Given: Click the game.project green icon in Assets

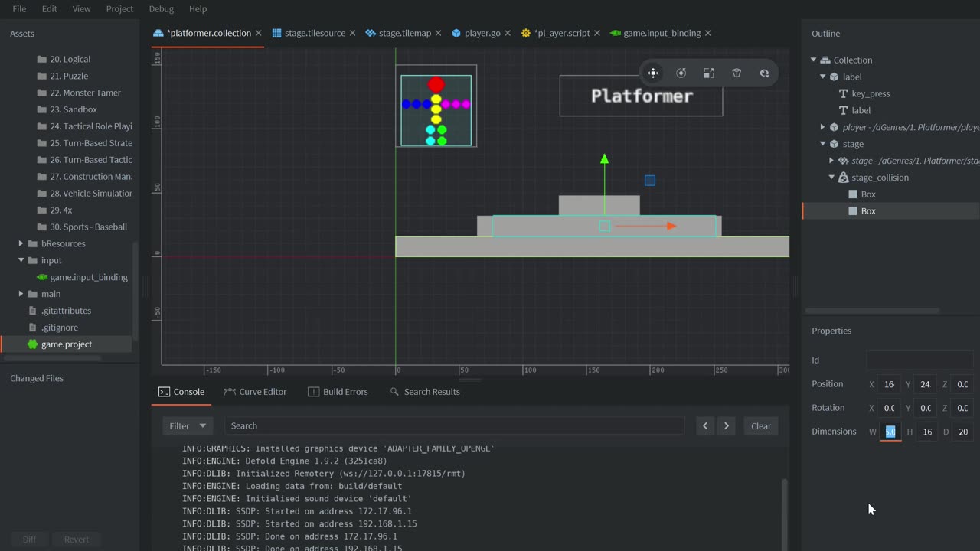Looking at the screenshot, I should point(32,344).
